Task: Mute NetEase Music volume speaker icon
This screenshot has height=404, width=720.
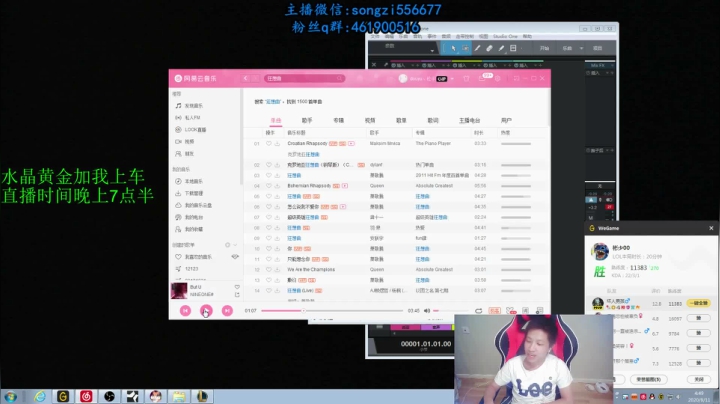Action: click(x=427, y=311)
